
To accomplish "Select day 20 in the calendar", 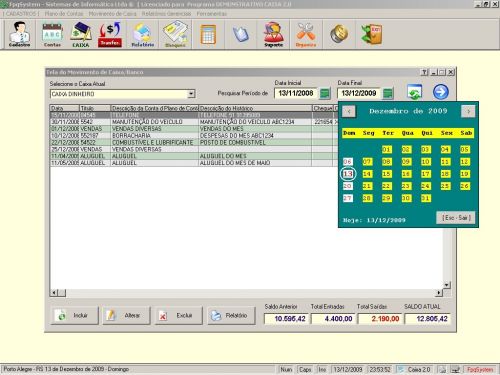I will pos(348,186).
